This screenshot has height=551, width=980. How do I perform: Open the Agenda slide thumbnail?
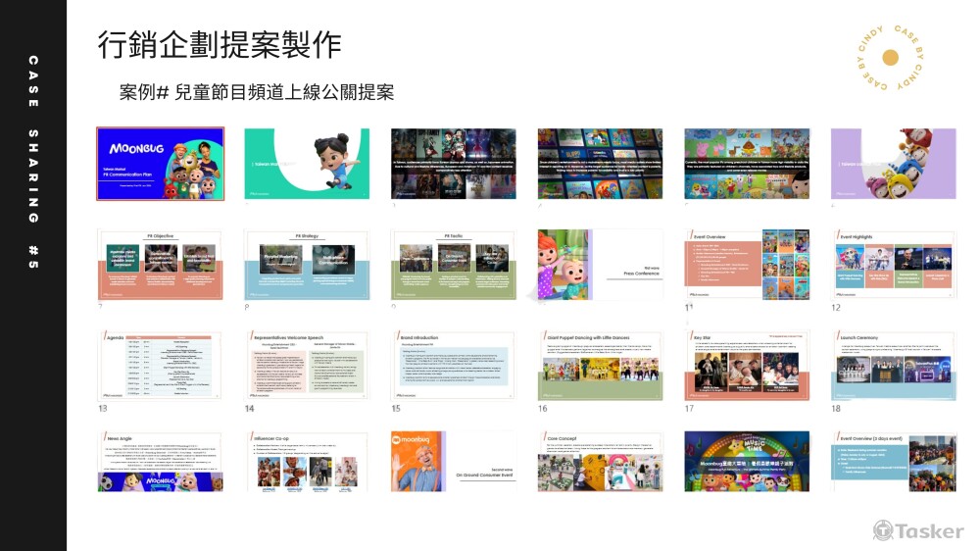tap(160, 366)
